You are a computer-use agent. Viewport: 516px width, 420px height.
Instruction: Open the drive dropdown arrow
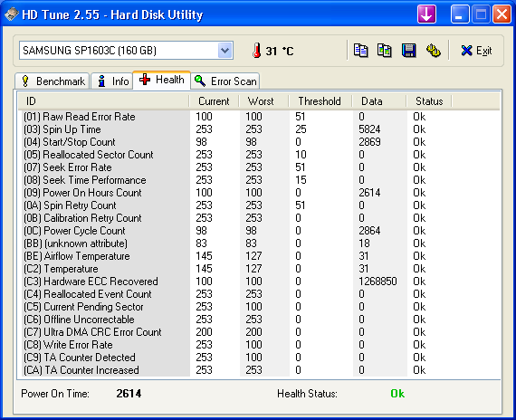[225, 51]
